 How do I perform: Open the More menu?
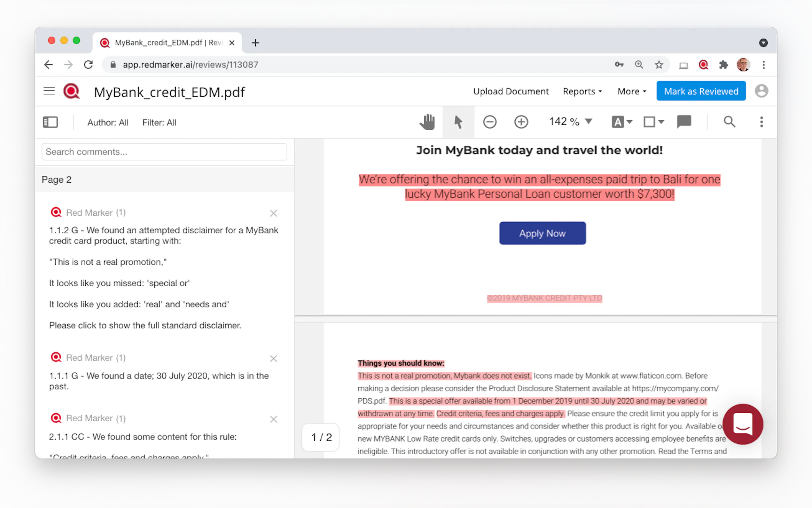[631, 91]
